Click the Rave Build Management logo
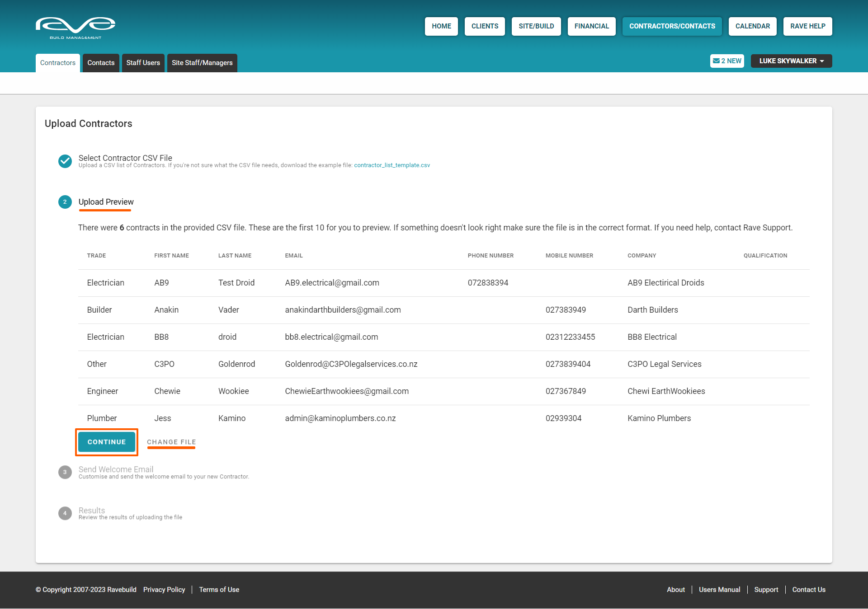The image size is (868, 609). point(75,27)
